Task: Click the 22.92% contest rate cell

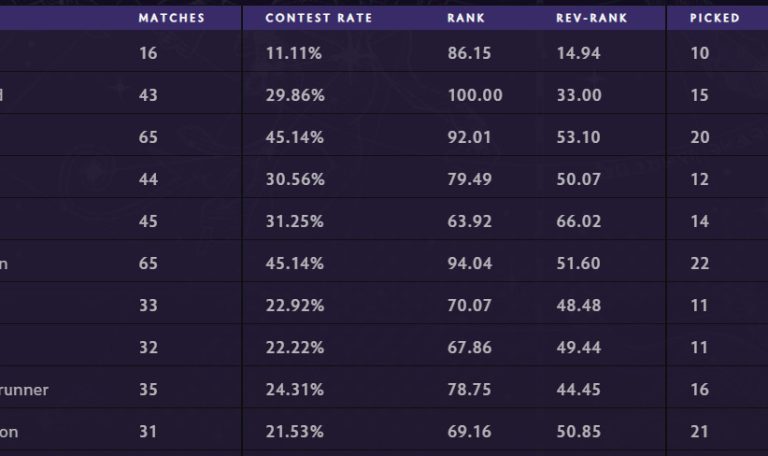Action: 294,306
